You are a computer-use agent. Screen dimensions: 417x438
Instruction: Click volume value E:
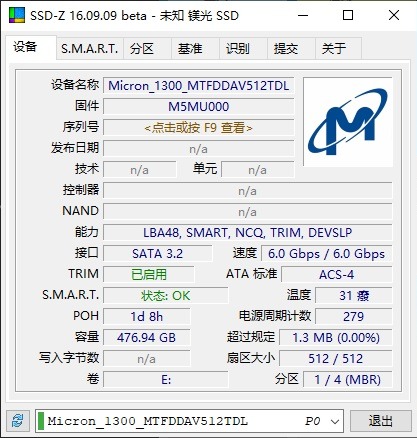click(166, 380)
